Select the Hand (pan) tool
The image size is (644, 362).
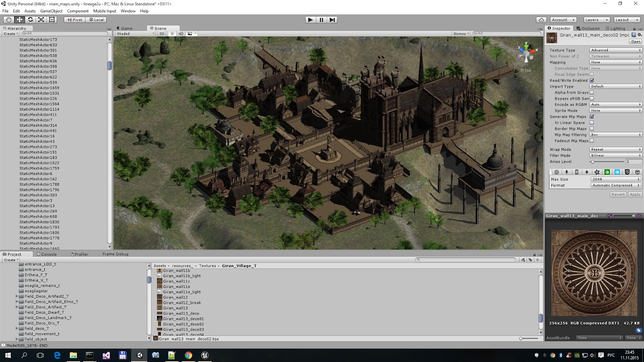pyautogui.click(x=9, y=20)
